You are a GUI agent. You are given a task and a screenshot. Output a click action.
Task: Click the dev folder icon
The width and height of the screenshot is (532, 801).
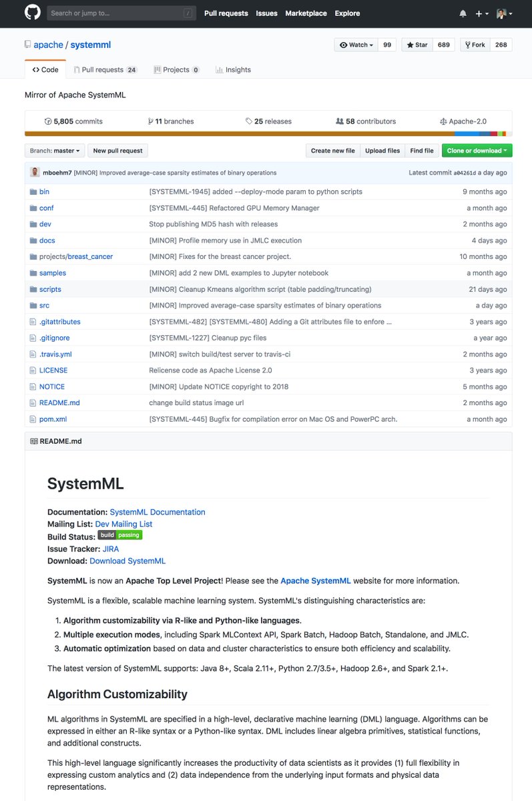pyautogui.click(x=33, y=224)
